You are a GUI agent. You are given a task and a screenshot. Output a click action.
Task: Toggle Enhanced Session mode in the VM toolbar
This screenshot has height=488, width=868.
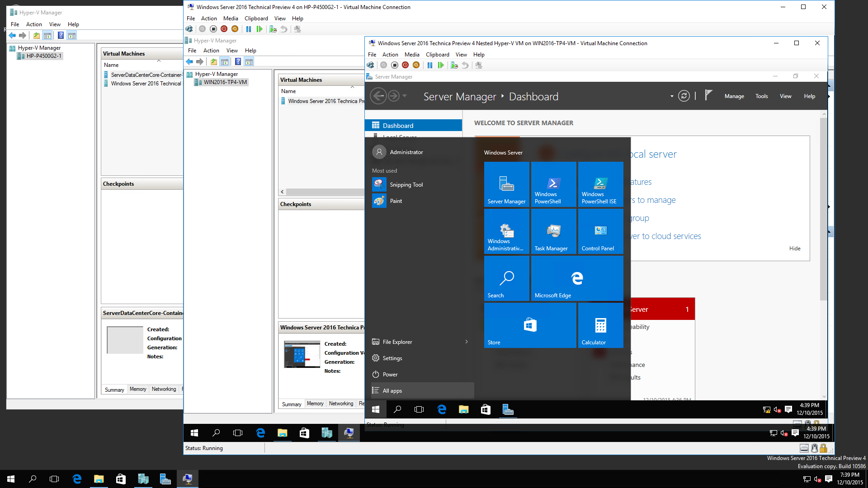(479, 65)
